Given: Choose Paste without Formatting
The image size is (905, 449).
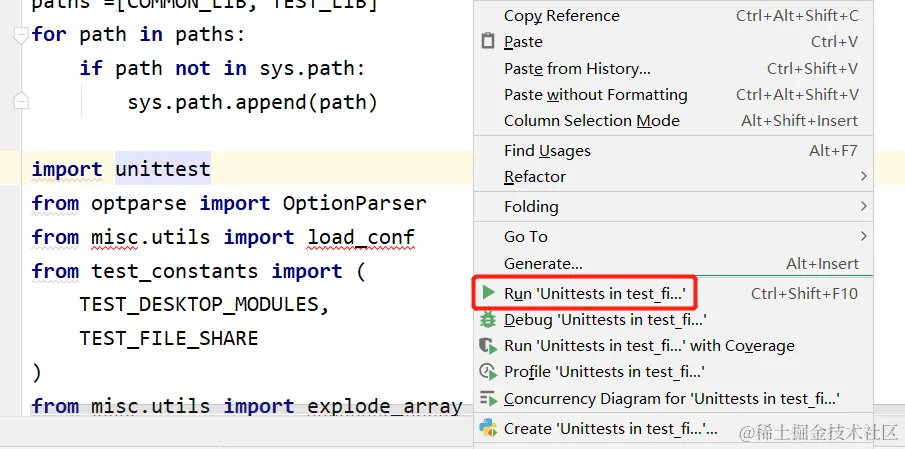Looking at the screenshot, I should tap(673, 95).
